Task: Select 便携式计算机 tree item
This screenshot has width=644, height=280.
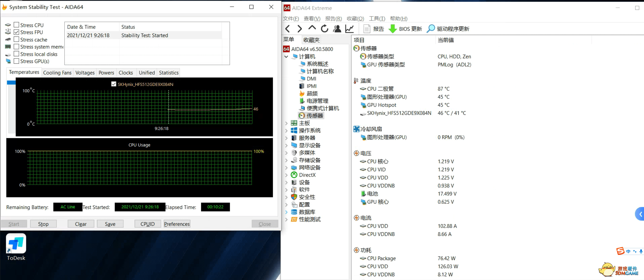Action: click(319, 108)
